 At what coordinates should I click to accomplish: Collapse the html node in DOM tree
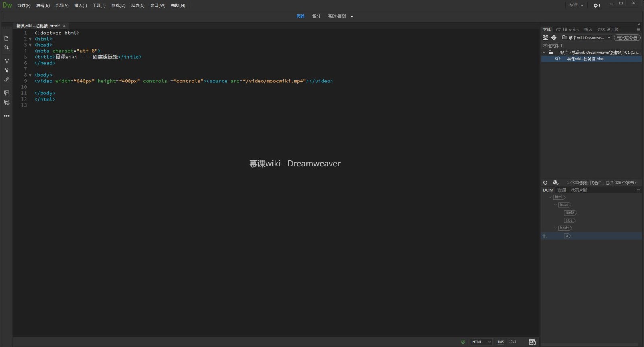click(x=550, y=197)
